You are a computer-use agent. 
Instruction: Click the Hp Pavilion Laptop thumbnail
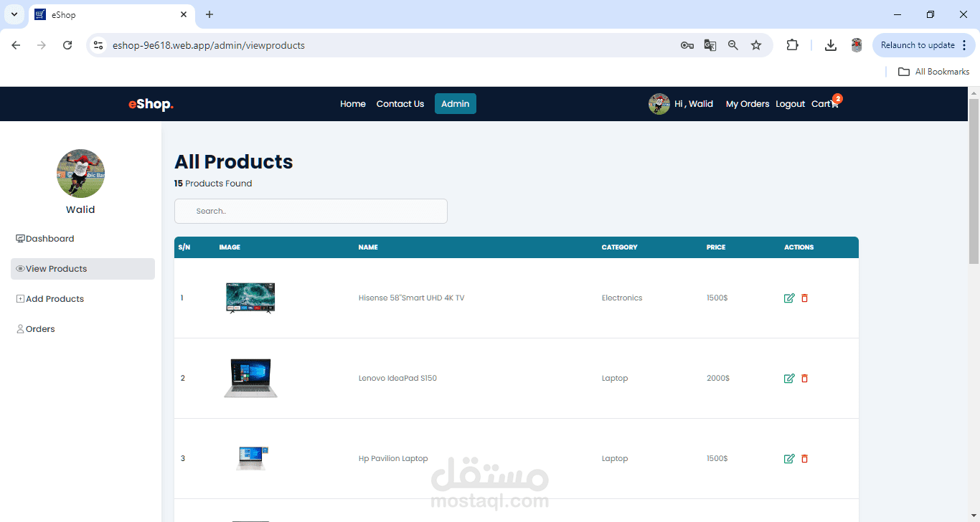coord(252,458)
